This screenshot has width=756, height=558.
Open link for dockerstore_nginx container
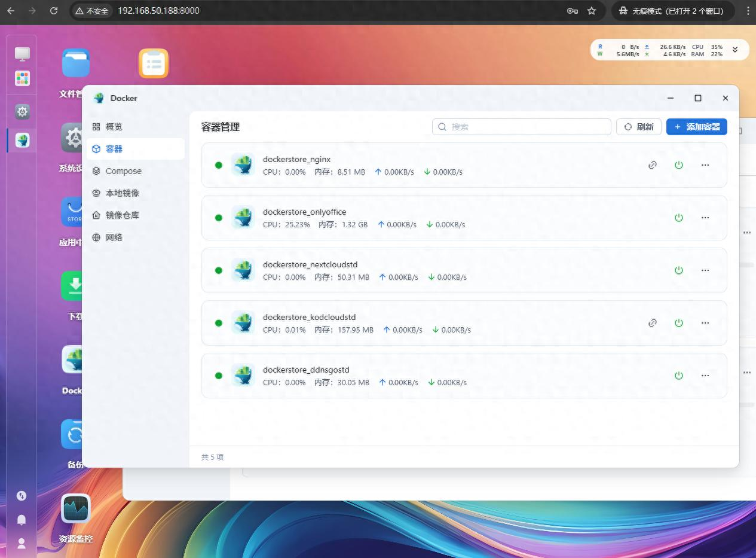653,165
